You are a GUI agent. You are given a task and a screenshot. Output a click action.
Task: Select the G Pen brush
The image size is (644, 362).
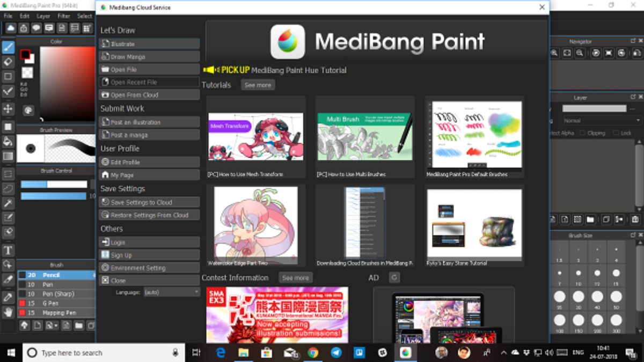tap(56, 303)
